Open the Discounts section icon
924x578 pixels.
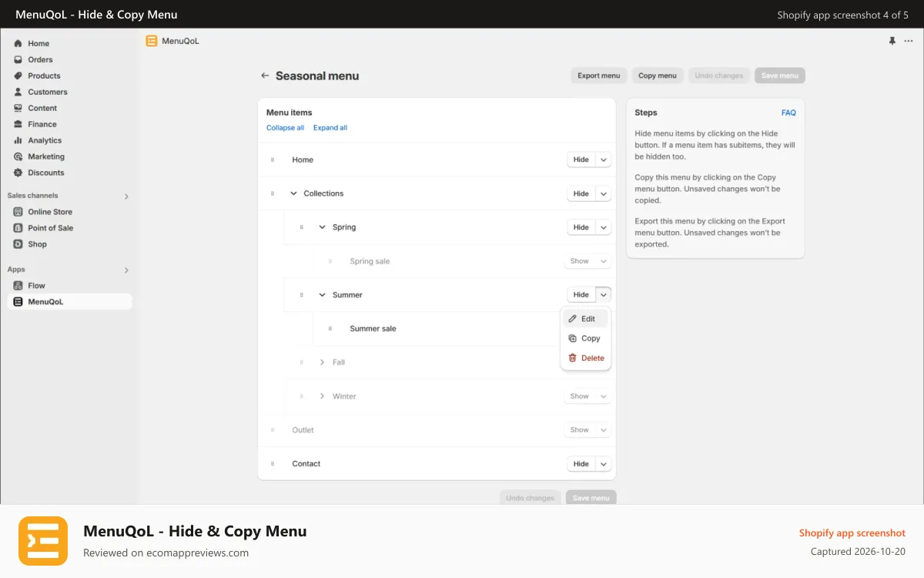(18, 173)
